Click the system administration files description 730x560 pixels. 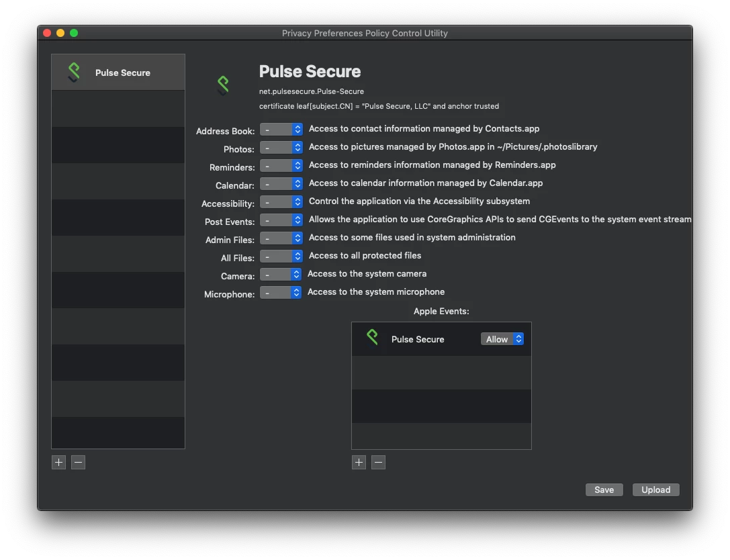[412, 238]
